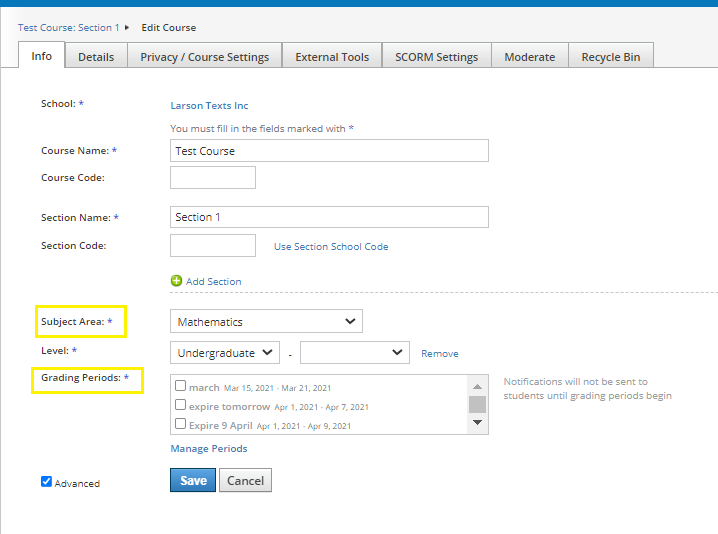Click the breadcrumb arrow after Test Course
The height and width of the screenshot is (534, 718).
pos(127,28)
